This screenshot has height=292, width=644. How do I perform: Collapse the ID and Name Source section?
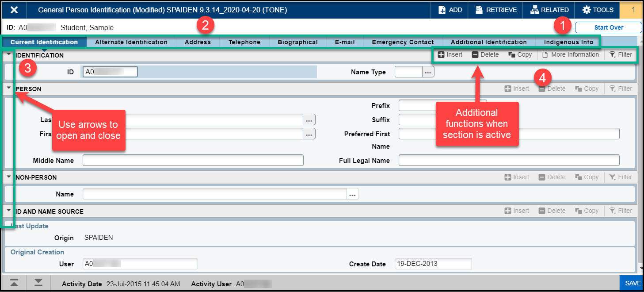9,211
